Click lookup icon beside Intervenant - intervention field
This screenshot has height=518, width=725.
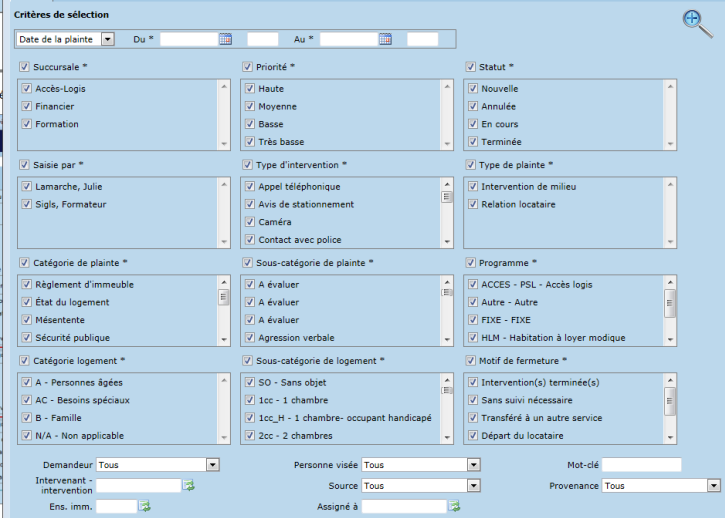click(x=189, y=485)
